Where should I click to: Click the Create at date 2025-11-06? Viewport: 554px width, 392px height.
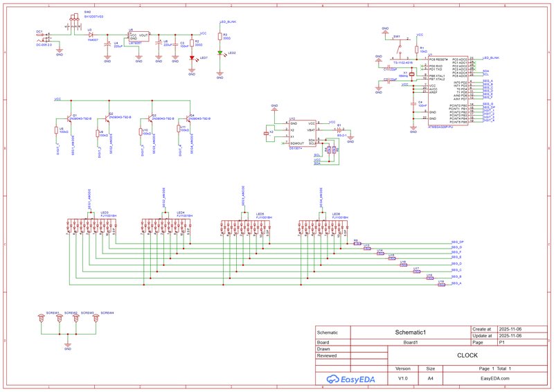[x=510, y=329]
